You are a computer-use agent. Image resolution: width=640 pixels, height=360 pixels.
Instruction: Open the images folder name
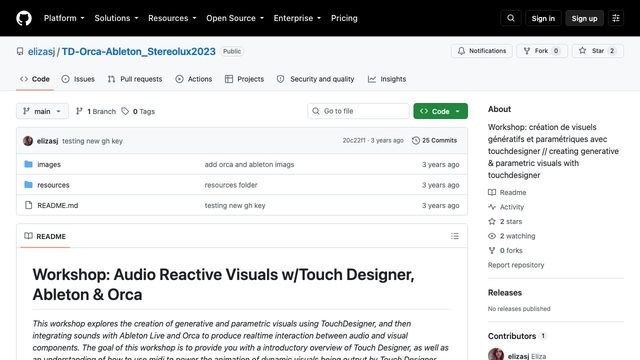coord(49,164)
